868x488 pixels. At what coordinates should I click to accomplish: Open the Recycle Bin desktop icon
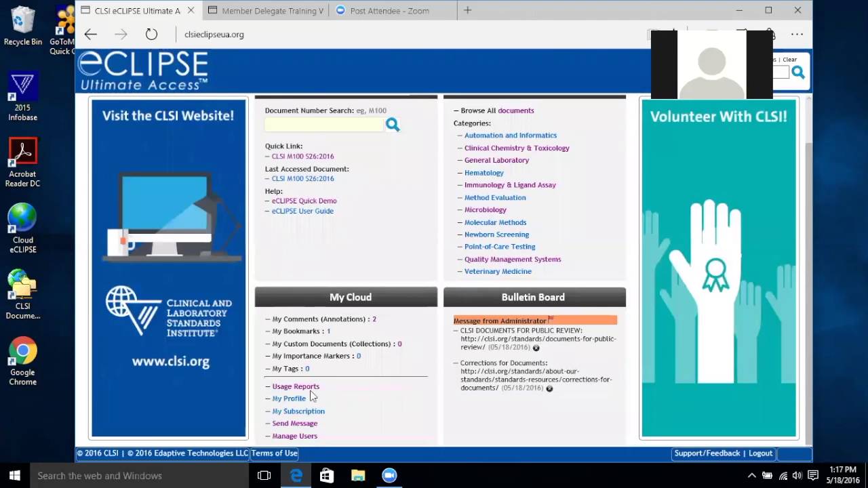point(22,26)
